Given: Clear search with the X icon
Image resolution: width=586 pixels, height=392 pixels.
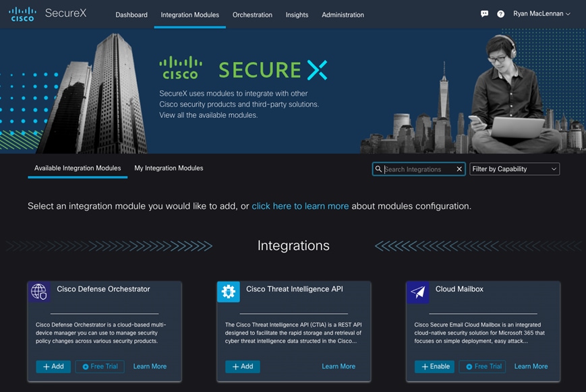Looking at the screenshot, I should [459, 169].
